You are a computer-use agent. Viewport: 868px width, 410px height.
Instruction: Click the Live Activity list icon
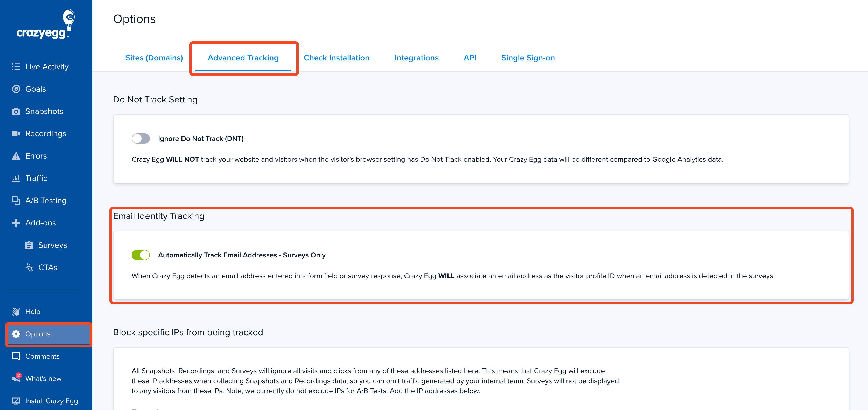16,67
